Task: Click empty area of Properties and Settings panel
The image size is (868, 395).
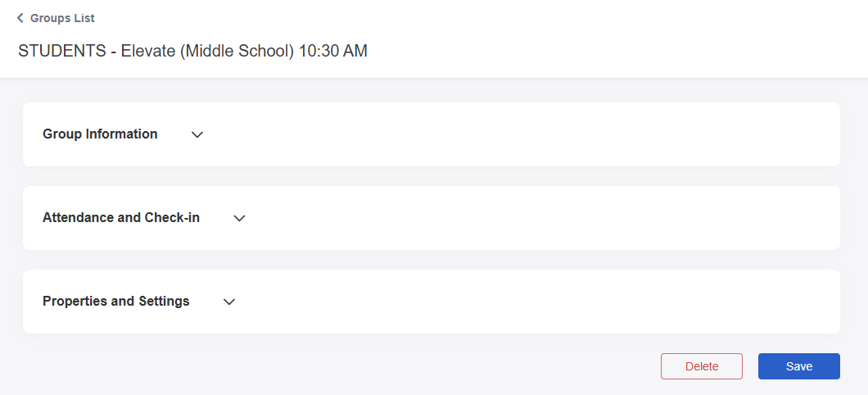Action: [x=532, y=302]
